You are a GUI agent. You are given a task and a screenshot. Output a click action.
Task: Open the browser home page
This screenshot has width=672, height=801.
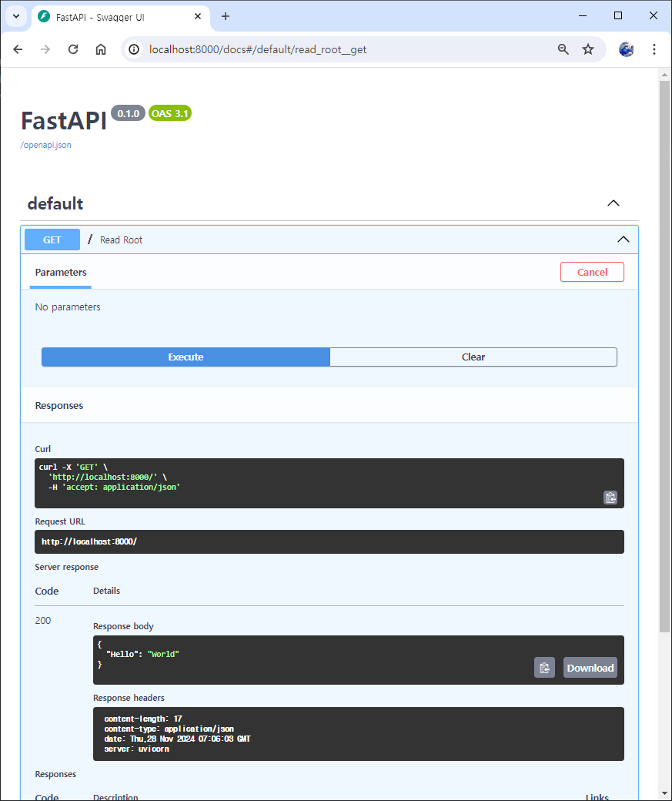(x=101, y=49)
